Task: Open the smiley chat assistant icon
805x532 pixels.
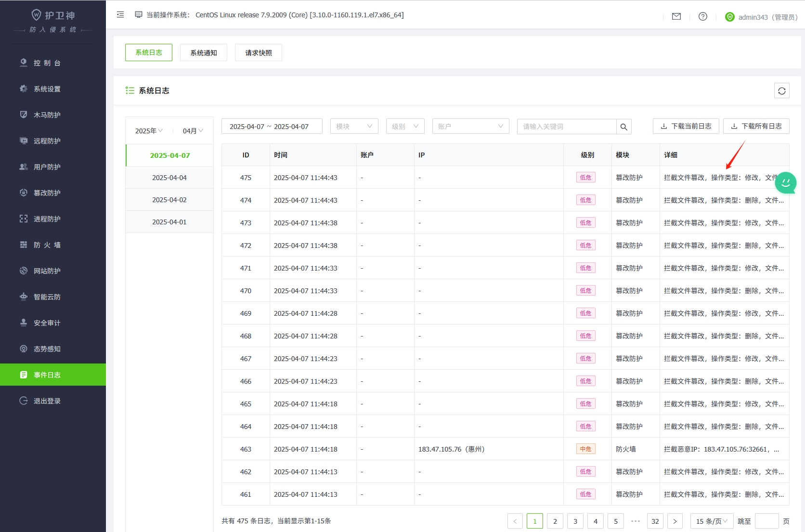Action: click(786, 182)
